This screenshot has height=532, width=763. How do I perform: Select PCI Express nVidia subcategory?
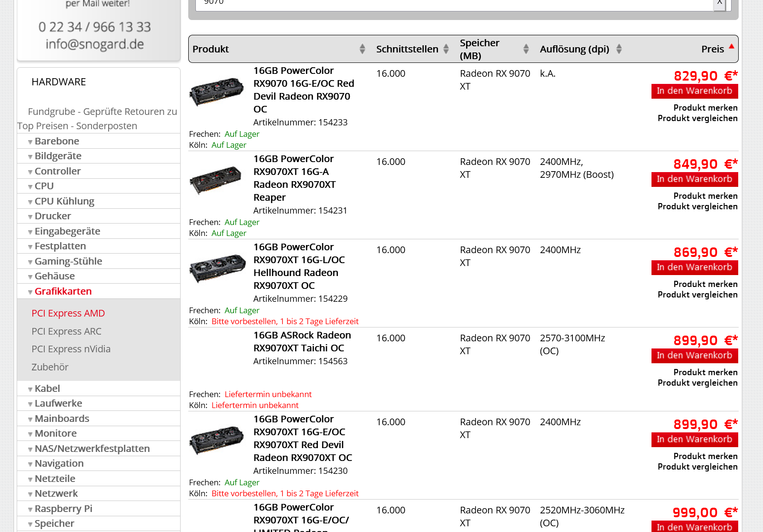point(71,349)
